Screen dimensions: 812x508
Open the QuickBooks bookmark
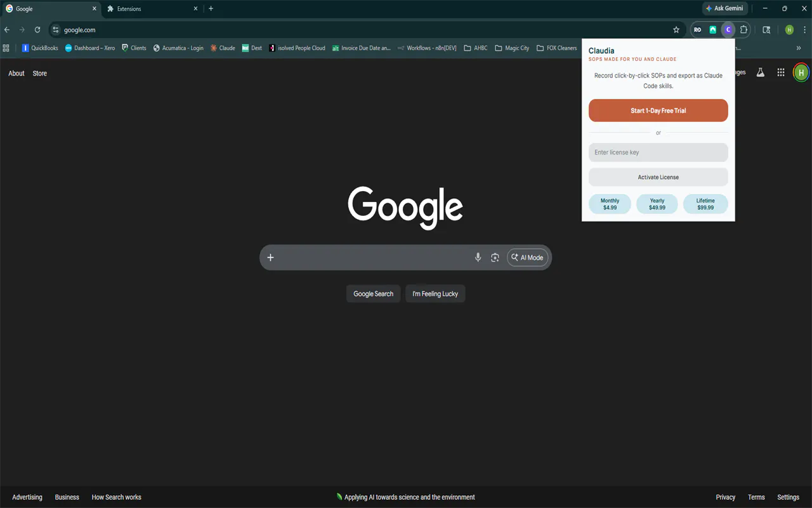tap(40, 48)
